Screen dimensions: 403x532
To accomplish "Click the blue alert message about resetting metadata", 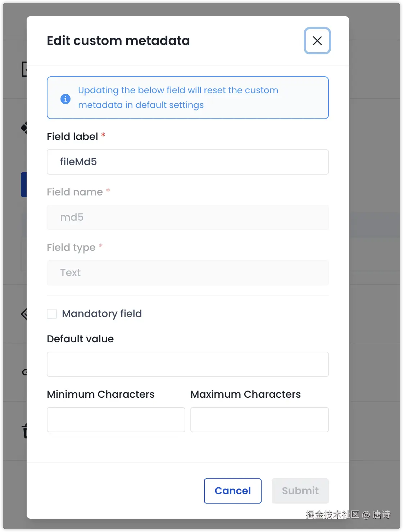I will tap(178, 98).
